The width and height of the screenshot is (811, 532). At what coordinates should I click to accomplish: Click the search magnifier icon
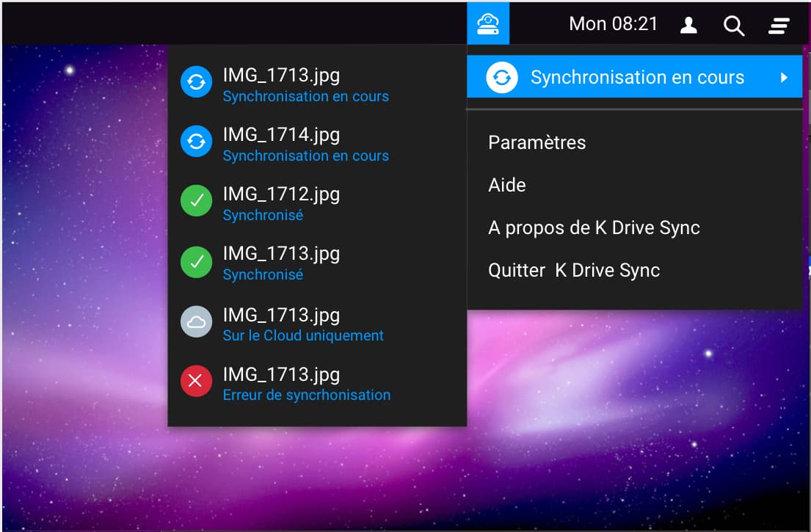point(733,26)
